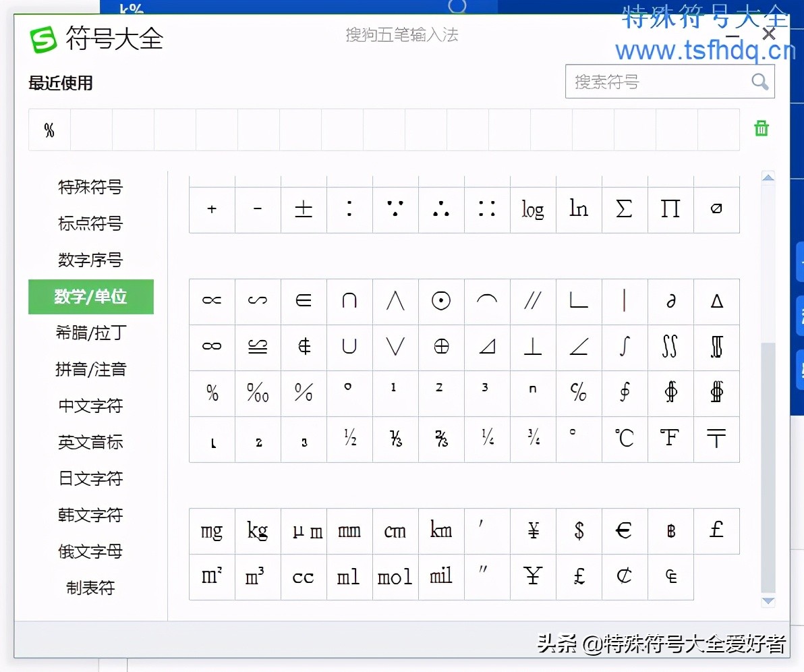Image resolution: width=804 pixels, height=672 pixels.
Task: Click the symbol list scrollbar thumb
Action: point(768,468)
